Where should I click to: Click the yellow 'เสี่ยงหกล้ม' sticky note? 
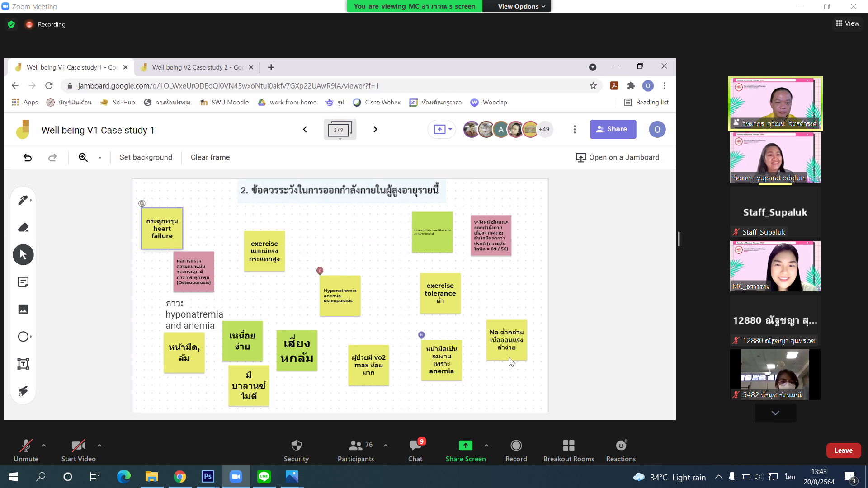coord(297,351)
